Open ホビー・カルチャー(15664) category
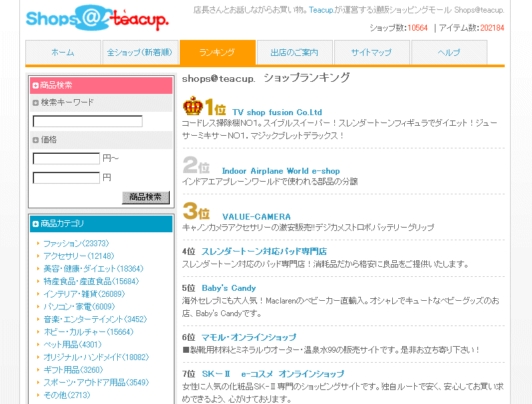 89,331
